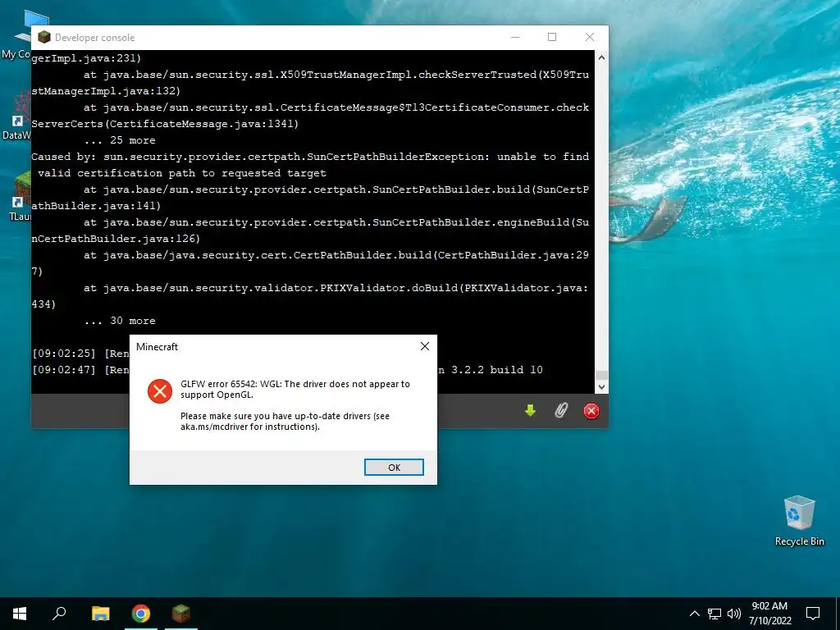This screenshot has width=840, height=630.
Task: Open the notification center icon
Action: [x=813, y=614]
